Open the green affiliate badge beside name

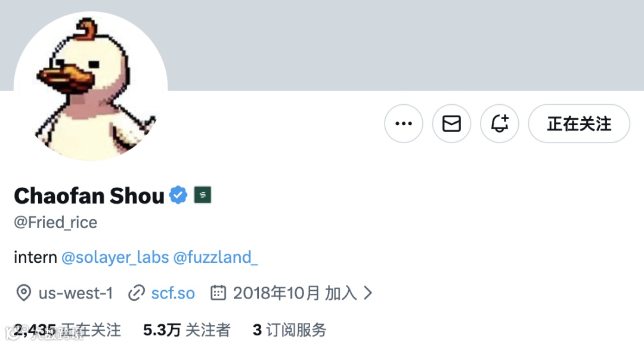pos(203,195)
